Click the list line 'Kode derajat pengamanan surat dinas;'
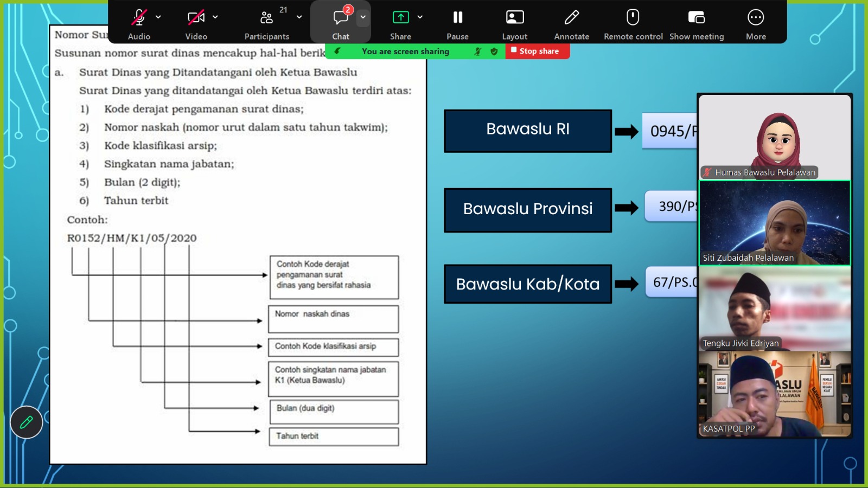This screenshot has height=488, width=868. pyautogui.click(x=204, y=109)
